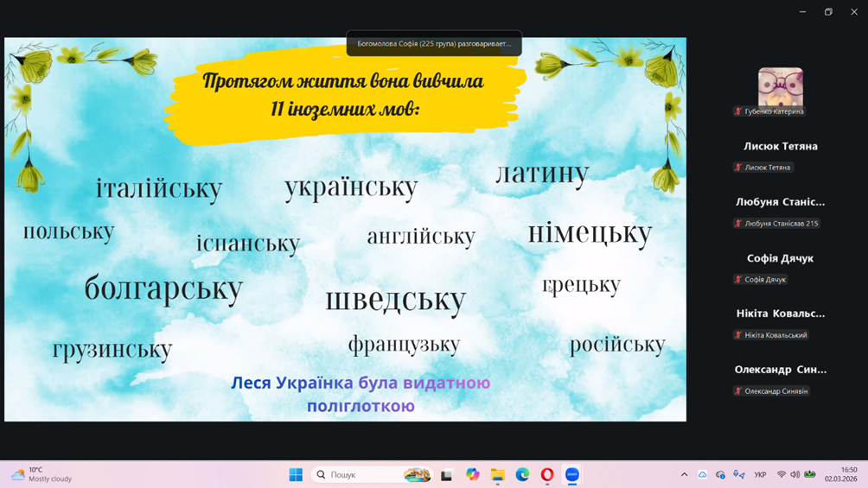The width and height of the screenshot is (868, 488).
Task: Open Microsoft Edge from the taskbar
Action: [x=522, y=474]
